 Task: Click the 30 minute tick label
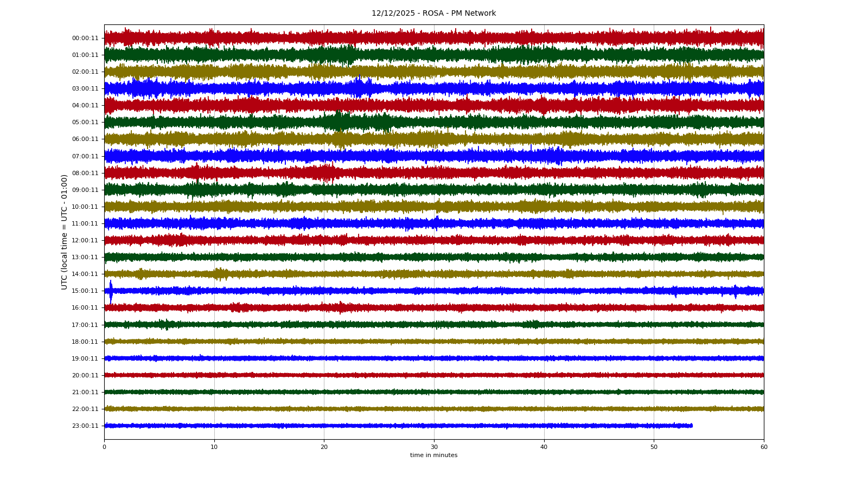434,447
